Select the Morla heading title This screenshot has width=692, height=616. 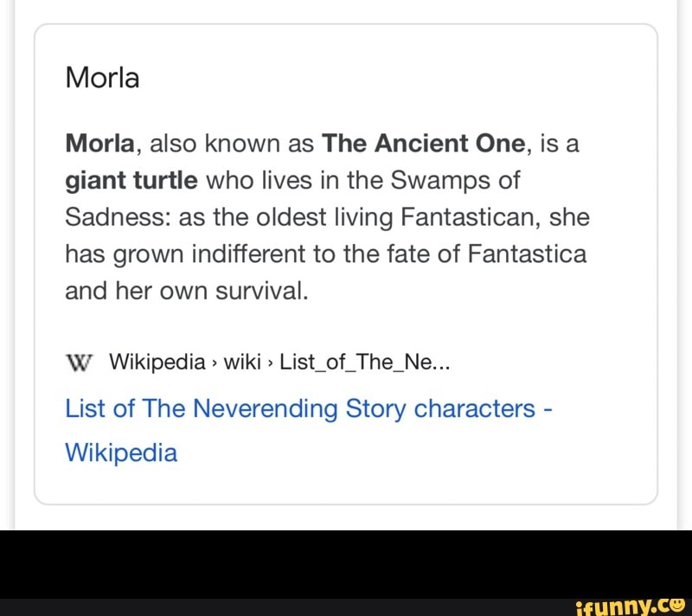[x=101, y=78]
